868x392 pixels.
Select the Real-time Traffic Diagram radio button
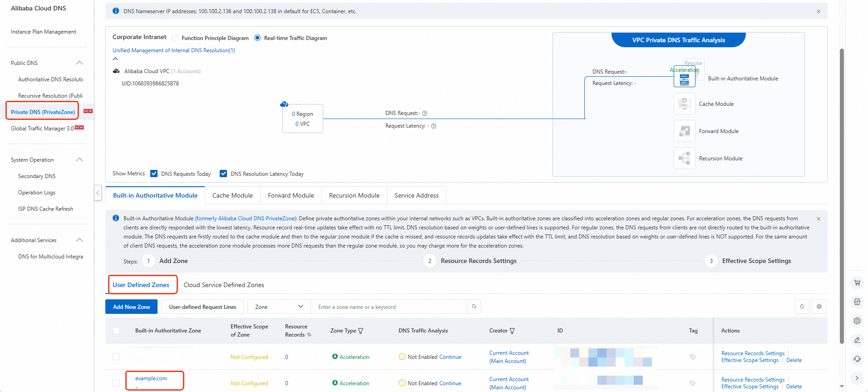tap(257, 38)
